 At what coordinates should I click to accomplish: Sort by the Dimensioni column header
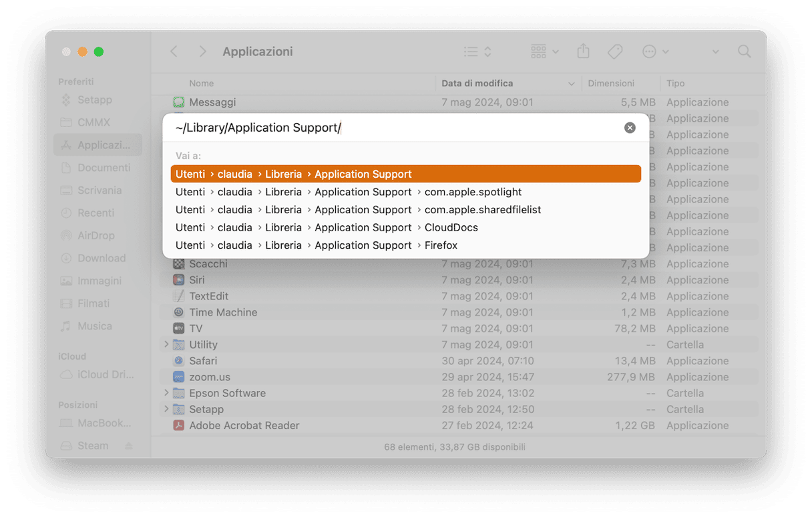pyautogui.click(x=611, y=84)
